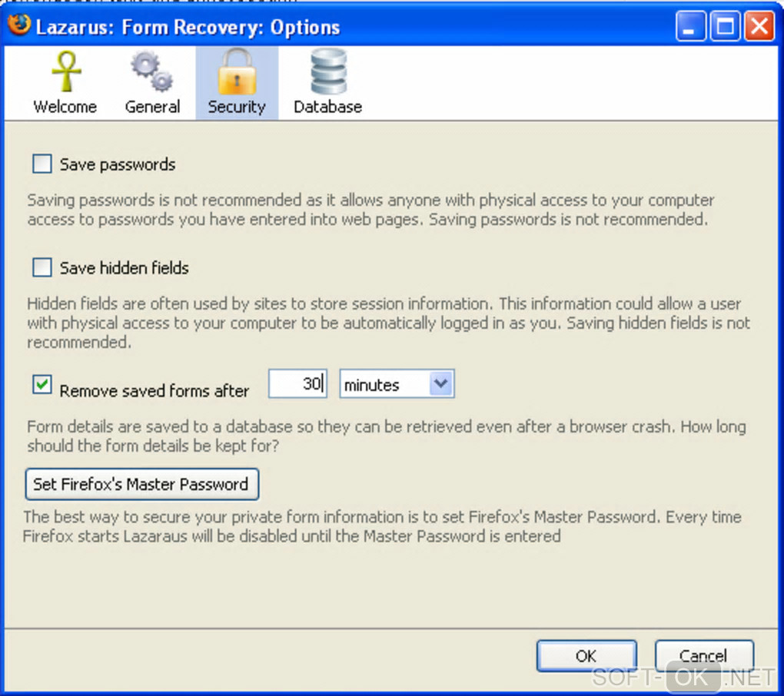This screenshot has height=696, width=784.
Task: Minimize the Lazarus options window
Action: click(x=690, y=26)
